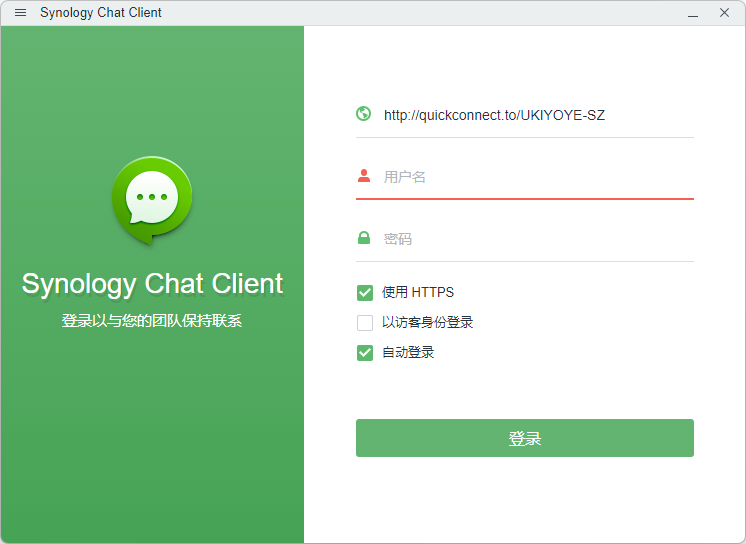Click the Synology Chat speech bubble logo
Image resolution: width=746 pixels, height=544 pixels.
[152, 200]
